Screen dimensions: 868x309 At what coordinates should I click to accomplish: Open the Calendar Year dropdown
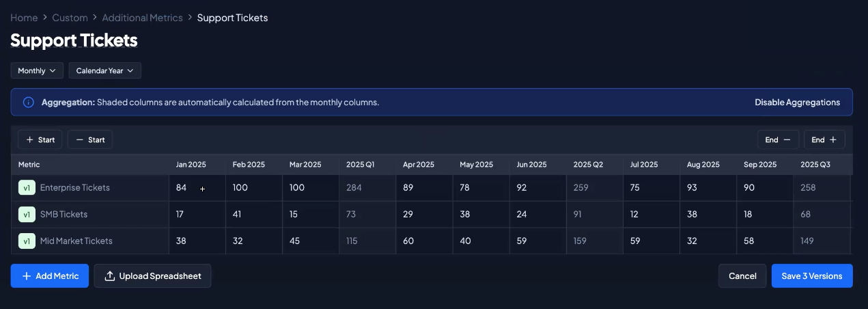tap(104, 70)
